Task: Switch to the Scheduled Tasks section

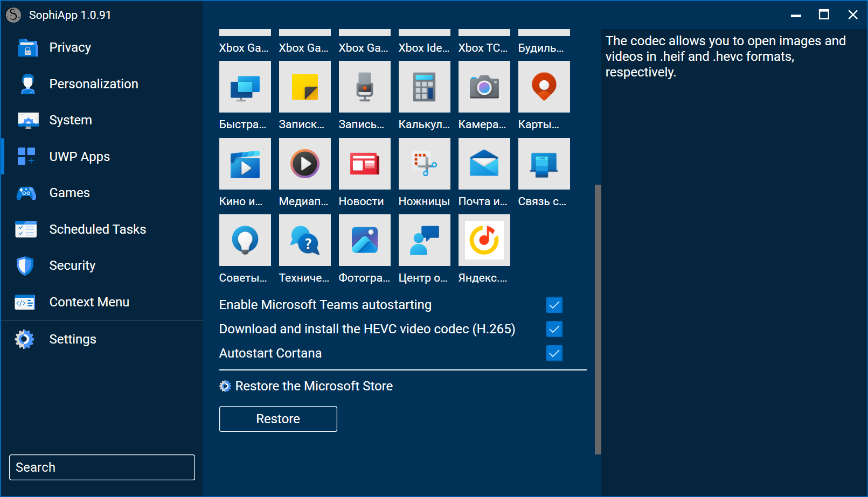Action: pyautogui.click(x=97, y=229)
